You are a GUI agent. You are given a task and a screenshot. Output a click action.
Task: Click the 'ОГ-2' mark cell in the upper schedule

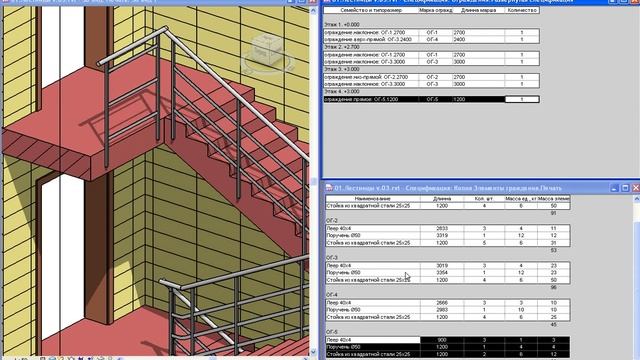pyautogui.click(x=432, y=77)
